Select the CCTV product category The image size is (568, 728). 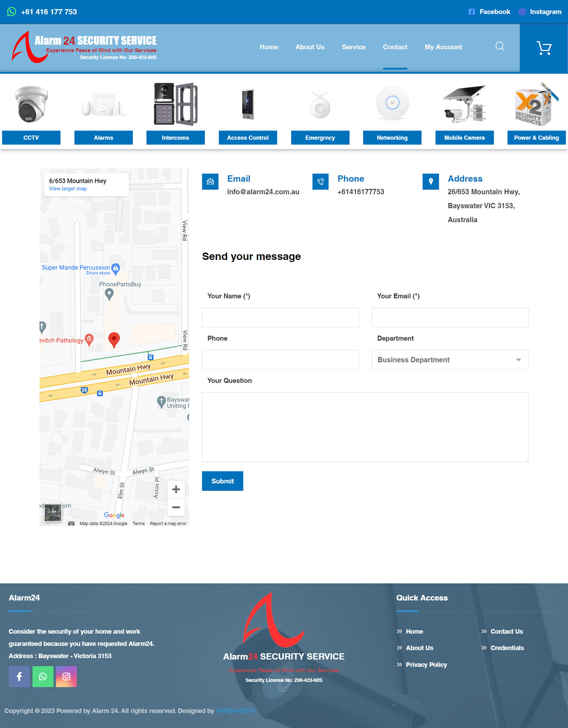click(x=31, y=138)
